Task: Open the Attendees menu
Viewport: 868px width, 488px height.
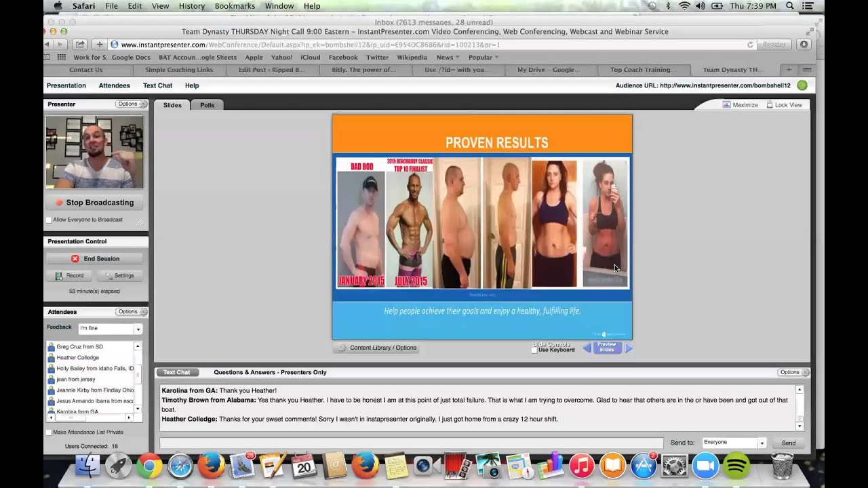Action: tap(115, 85)
